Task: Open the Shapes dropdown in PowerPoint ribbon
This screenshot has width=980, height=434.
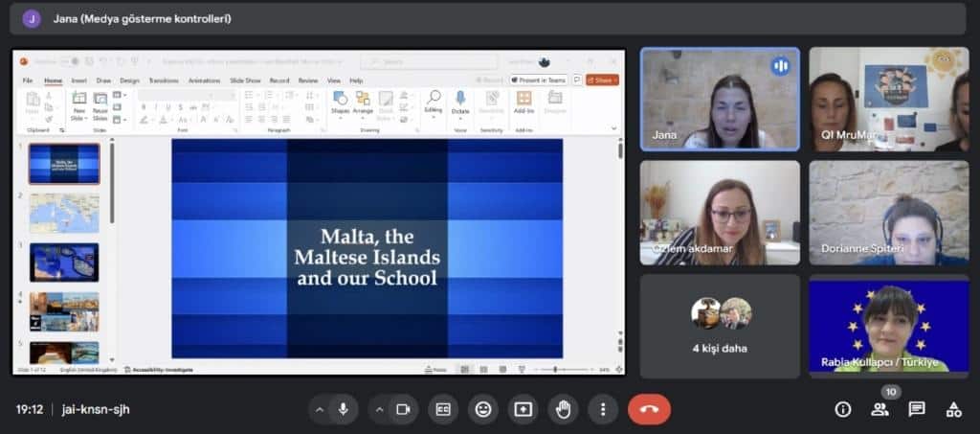Action: 340,103
